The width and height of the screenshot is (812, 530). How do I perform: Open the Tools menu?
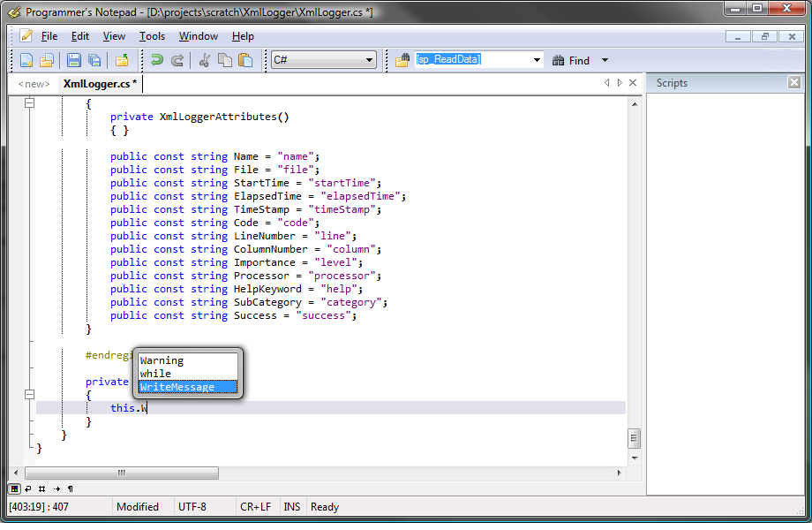[152, 36]
